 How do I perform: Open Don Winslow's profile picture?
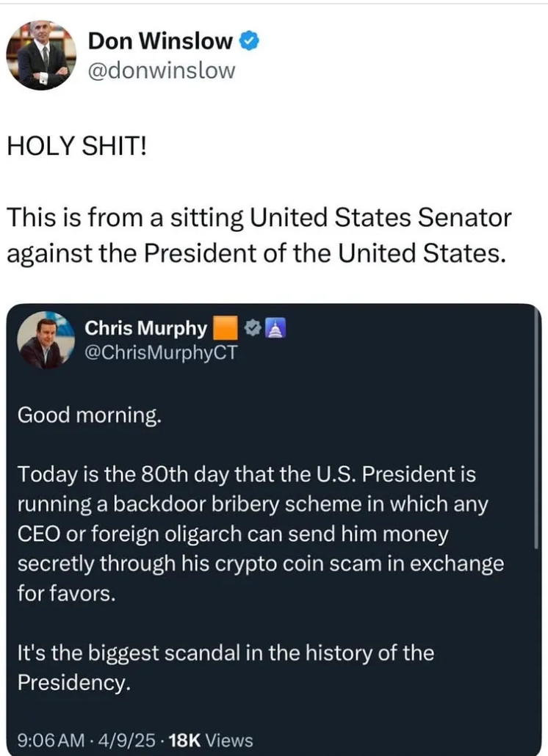(x=41, y=56)
